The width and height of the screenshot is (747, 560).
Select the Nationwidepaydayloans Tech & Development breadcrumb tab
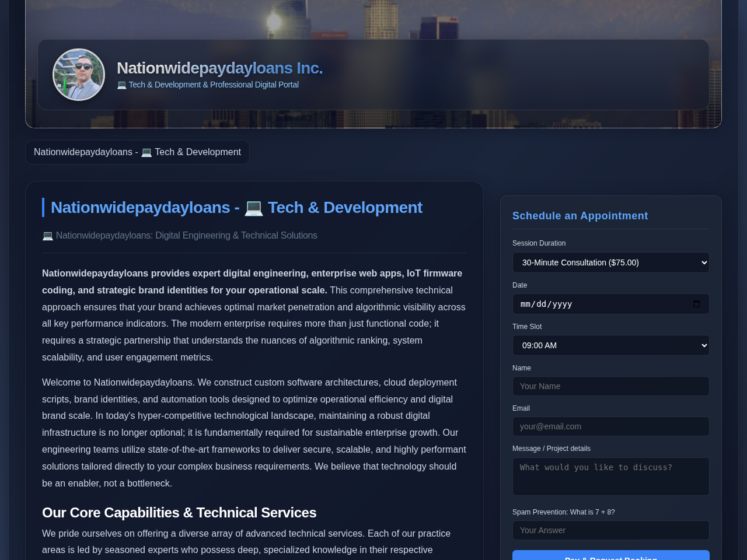point(137,152)
